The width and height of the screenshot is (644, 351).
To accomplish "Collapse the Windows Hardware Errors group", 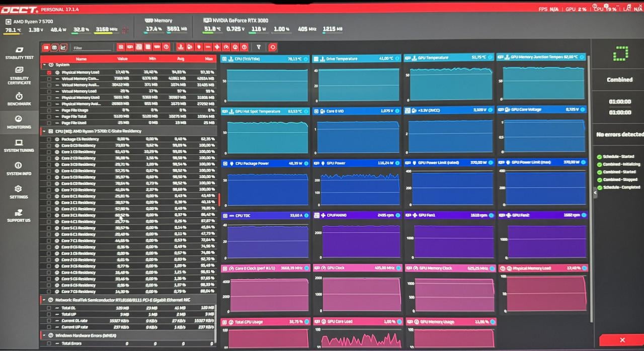I will click(44, 335).
